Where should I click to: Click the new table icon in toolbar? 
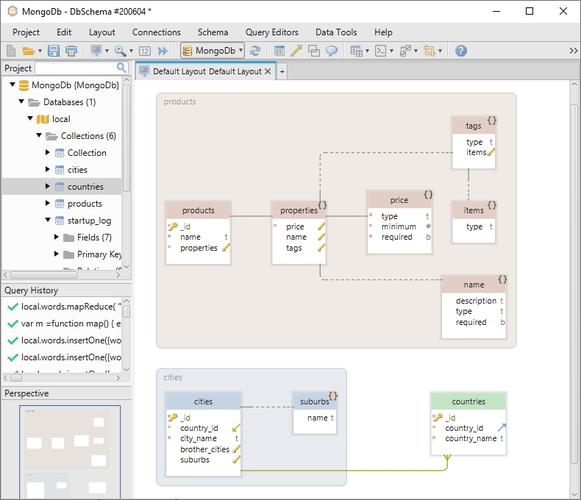[279, 51]
